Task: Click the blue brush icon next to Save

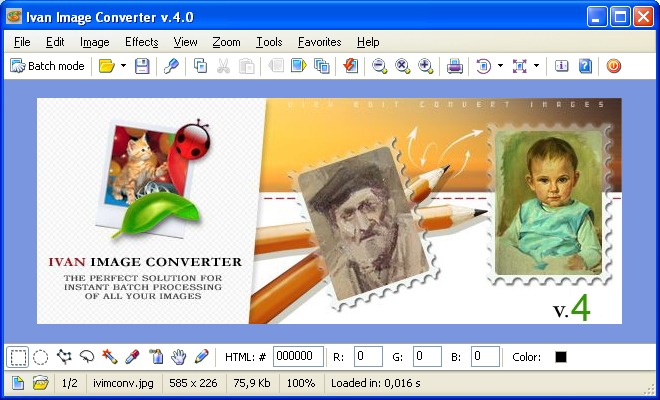Action: (x=171, y=66)
